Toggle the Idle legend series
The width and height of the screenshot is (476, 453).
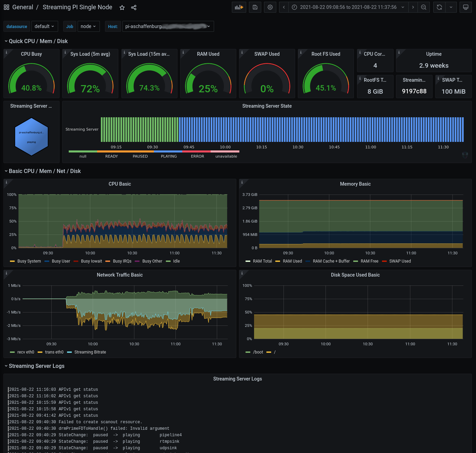coord(176,261)
